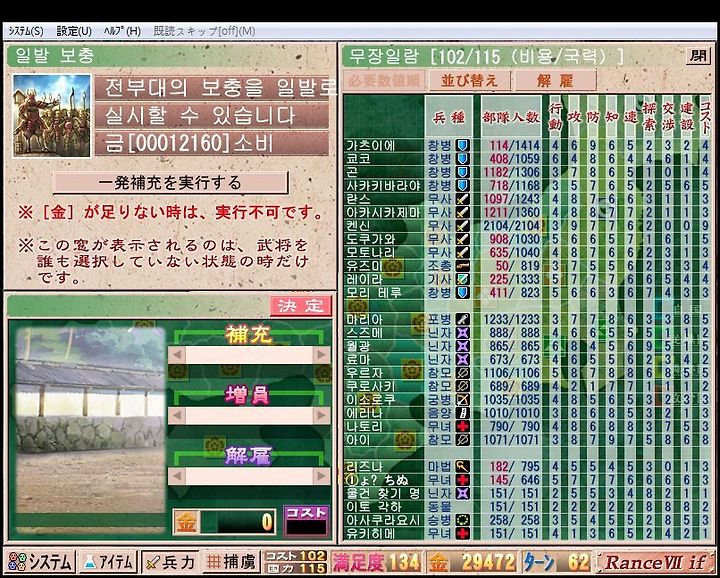Click the sword icon in 도쿠가와 row
This screenshot has height=578, width=720.
tap(462, 239)
